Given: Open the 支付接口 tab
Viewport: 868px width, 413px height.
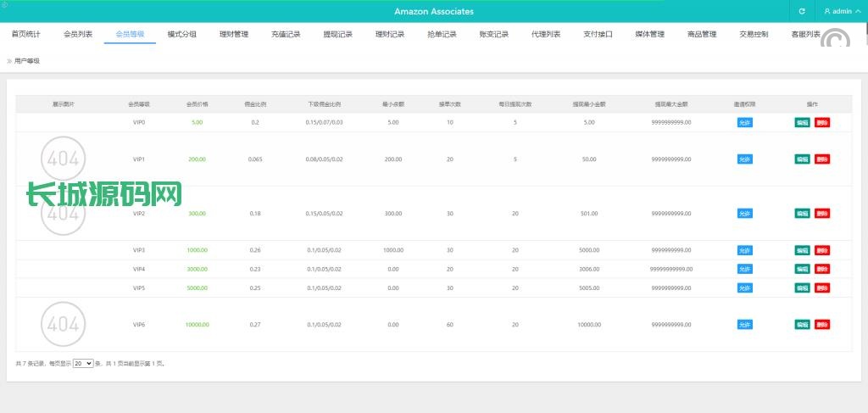Looking at the screenshot, I should coord(598,35).
